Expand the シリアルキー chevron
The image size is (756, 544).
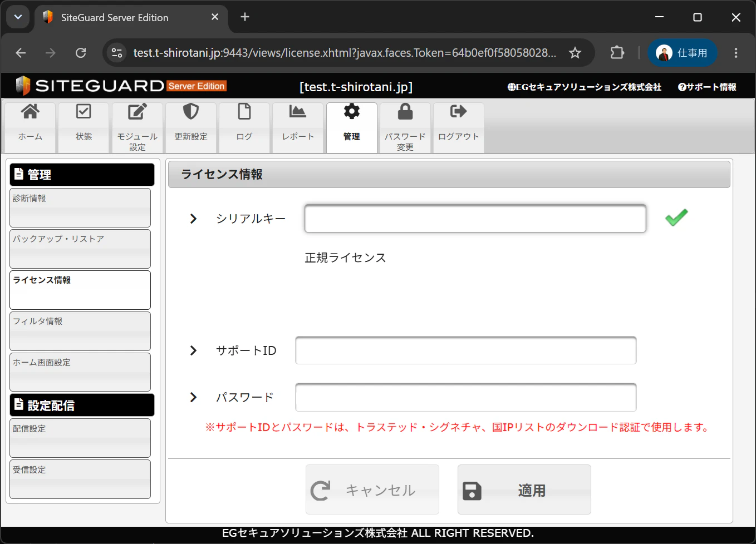(193, 219)
